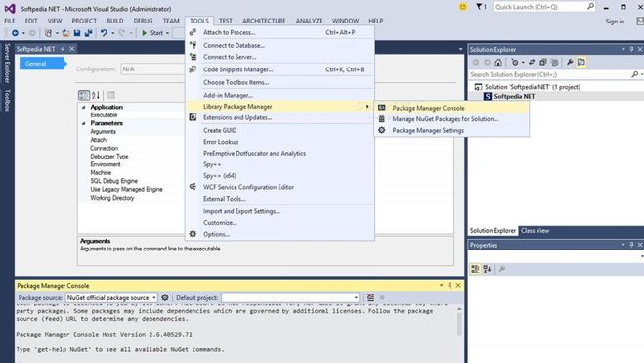Viewport: 644px width, 363px height.
Task: Collapse the Application category
Action: [x=84, y=107]
